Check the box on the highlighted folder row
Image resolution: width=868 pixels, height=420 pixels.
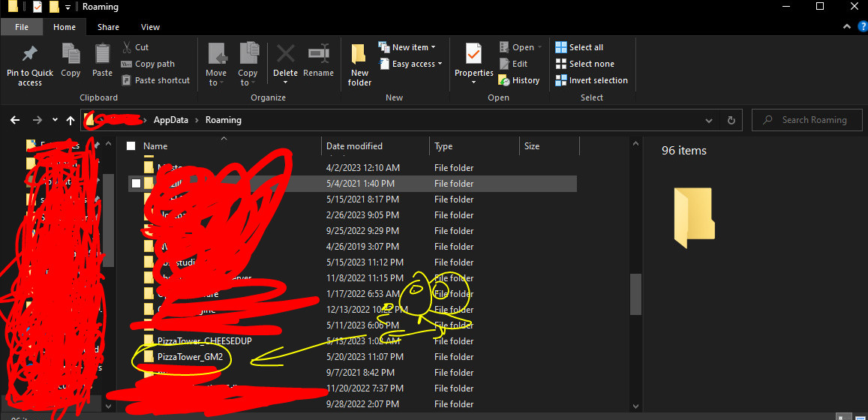pos(136,184)
